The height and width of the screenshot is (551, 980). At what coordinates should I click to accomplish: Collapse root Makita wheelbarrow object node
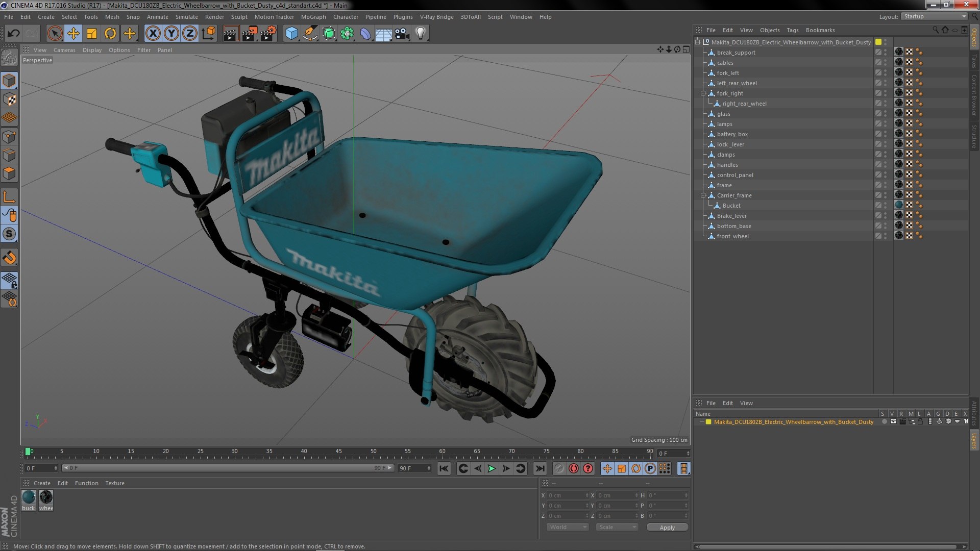[x=697, y=42]
